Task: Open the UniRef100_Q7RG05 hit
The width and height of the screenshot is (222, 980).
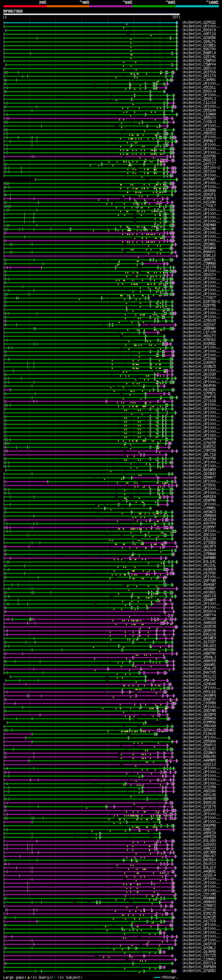Action: 199,321
